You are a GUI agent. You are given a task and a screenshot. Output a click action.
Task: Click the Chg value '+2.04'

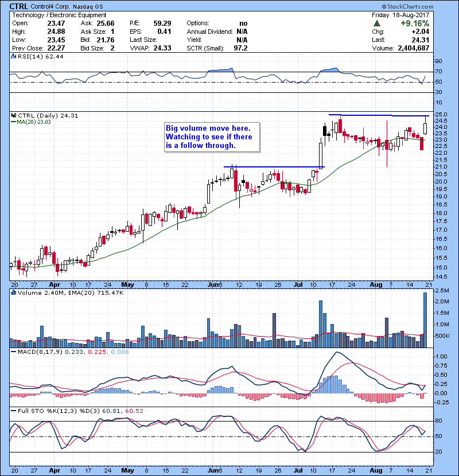coord(421,32)
